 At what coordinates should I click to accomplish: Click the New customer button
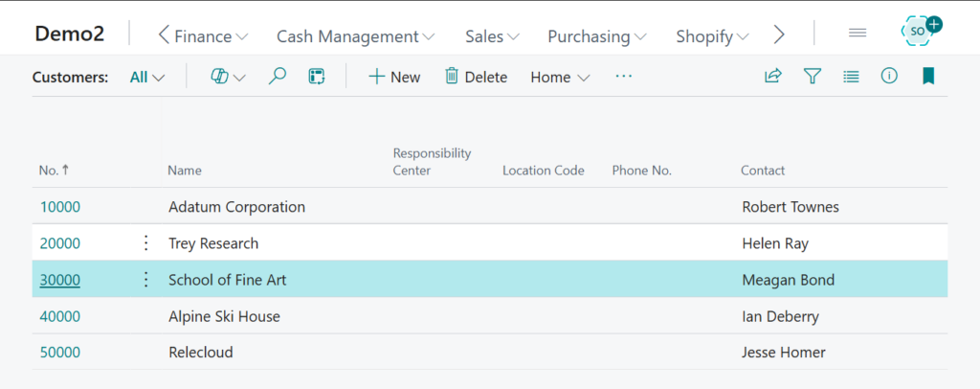[x=394, y=78]
